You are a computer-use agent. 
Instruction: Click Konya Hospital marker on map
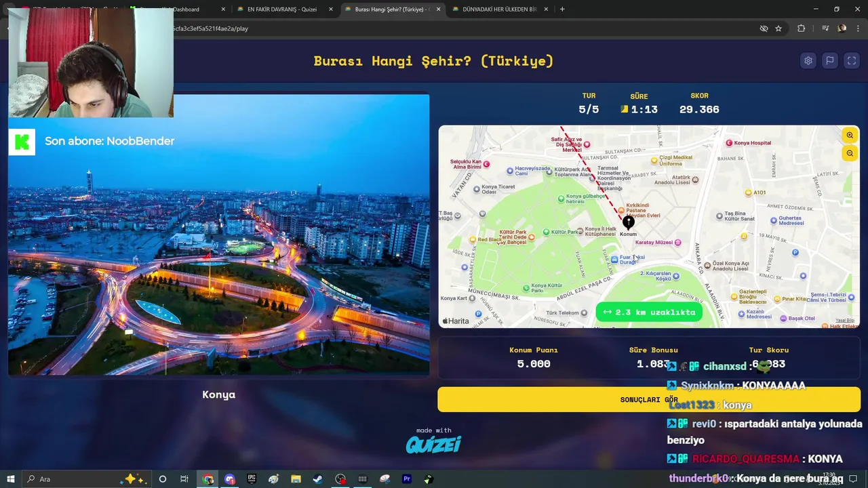tap(729, 143)
